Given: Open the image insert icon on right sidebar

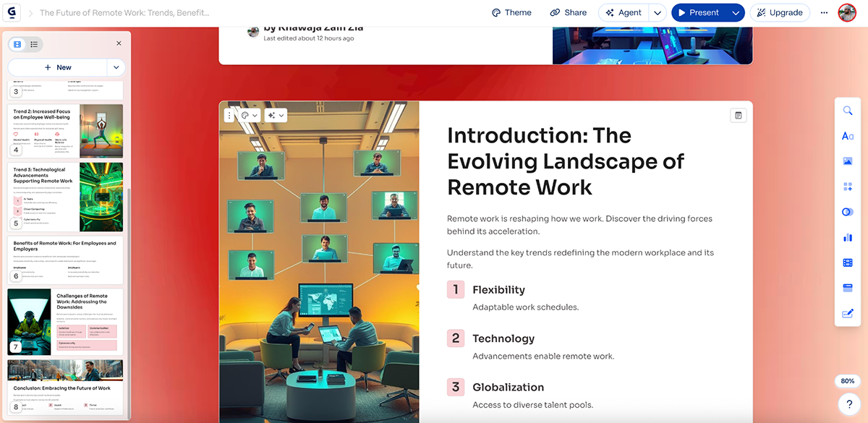Looking at the screenshot, I should pyautogui.click(x=847, y=161).
